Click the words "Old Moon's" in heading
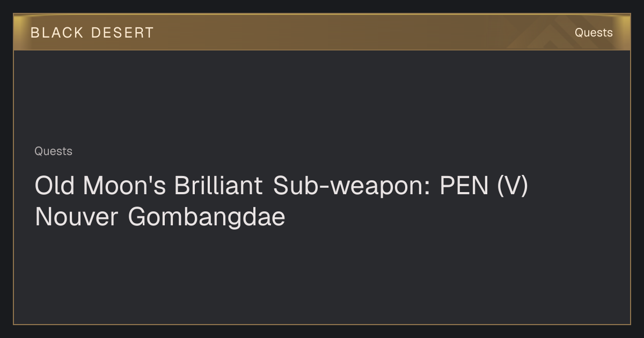Viewport: 644px width, 338px height. (100, 186)
